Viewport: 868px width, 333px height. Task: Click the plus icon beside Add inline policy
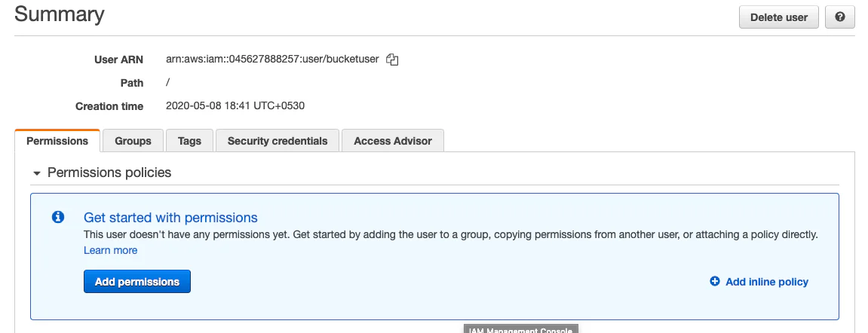tap(715, 282)
